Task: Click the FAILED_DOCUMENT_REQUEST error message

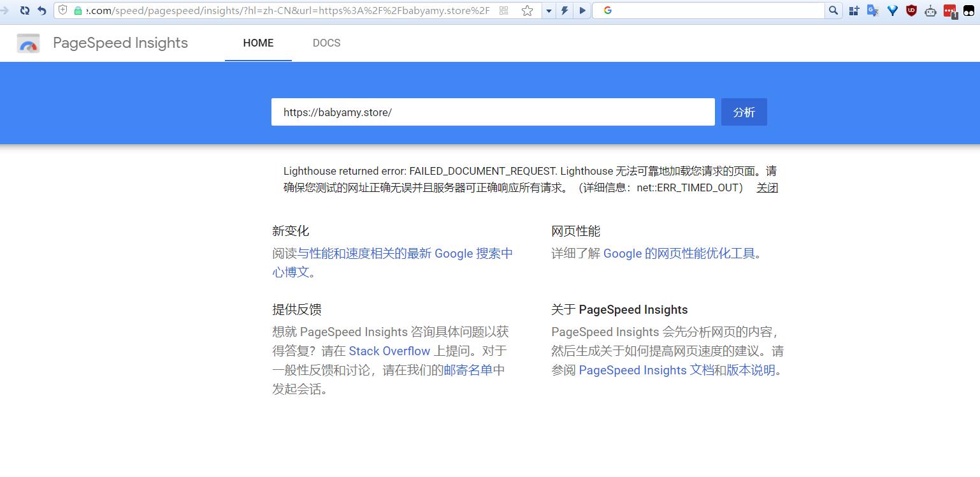Action: [530, 179]
